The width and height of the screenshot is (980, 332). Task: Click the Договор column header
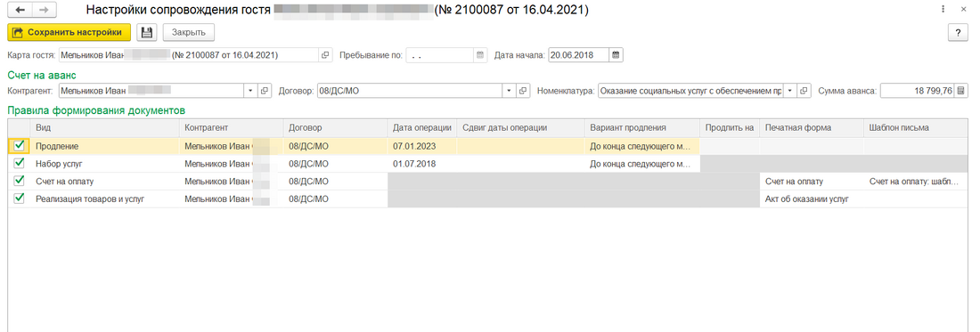click(335, 127)
